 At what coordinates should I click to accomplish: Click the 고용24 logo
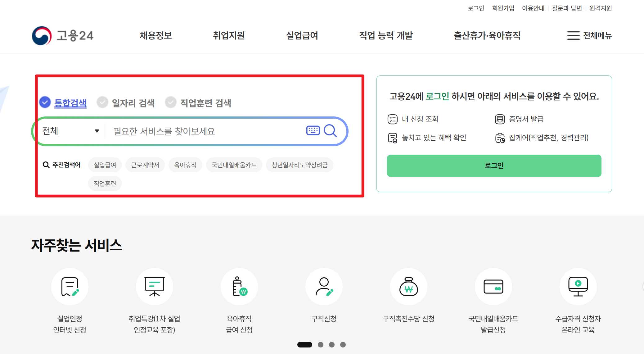63,36
